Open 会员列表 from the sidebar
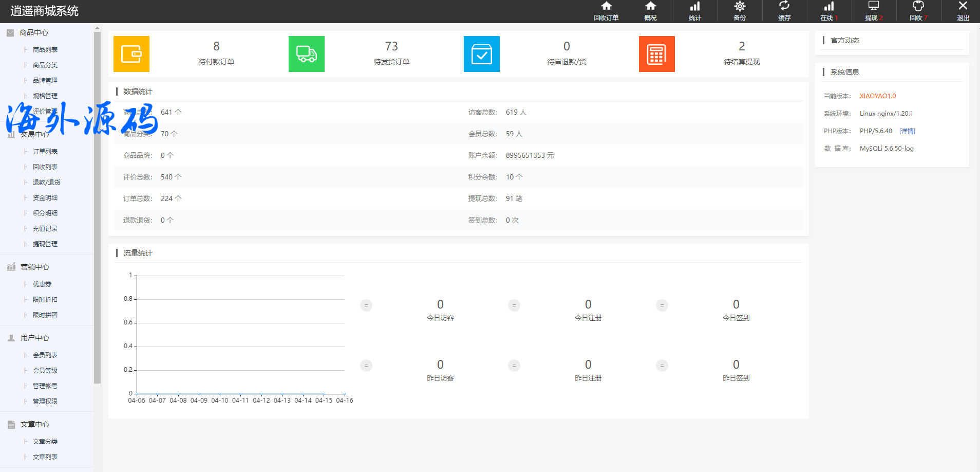980x472 pixels. (45, 355)
